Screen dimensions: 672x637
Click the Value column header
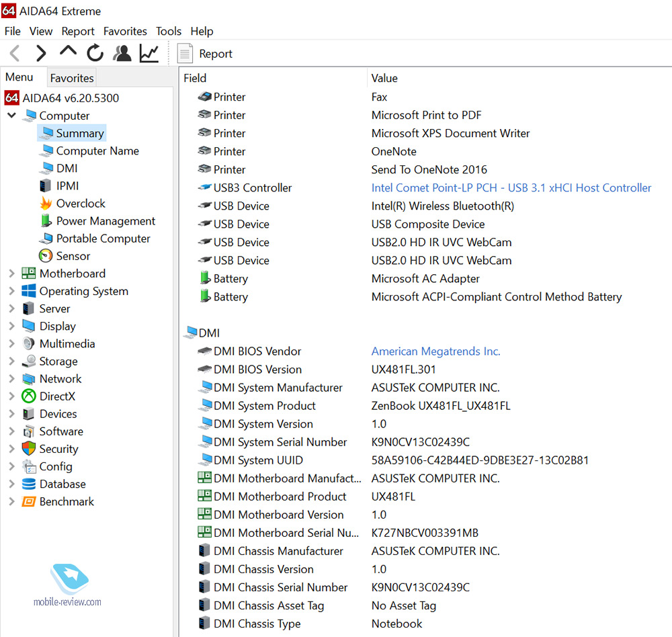[384, 78]
